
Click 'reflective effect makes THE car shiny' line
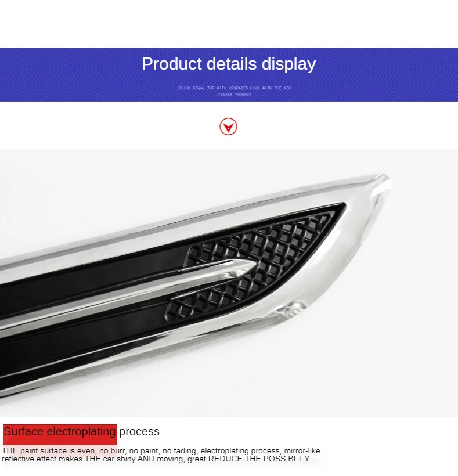(68, 459)
